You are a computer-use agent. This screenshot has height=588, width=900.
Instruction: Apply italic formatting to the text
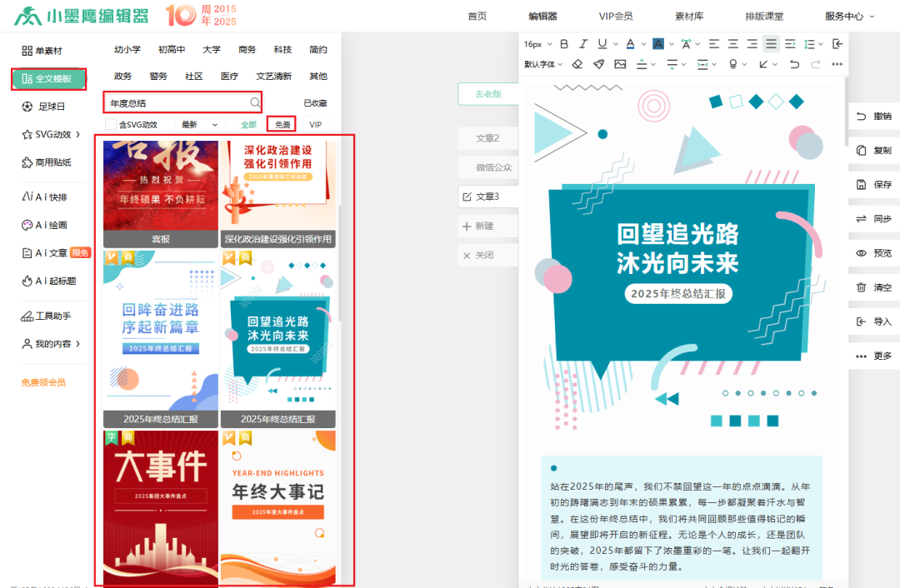pos(583,43)
